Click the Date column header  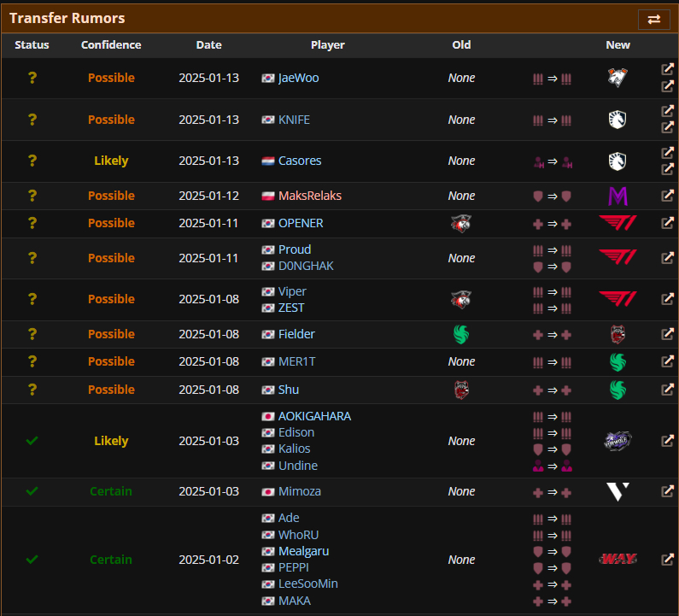208,45
